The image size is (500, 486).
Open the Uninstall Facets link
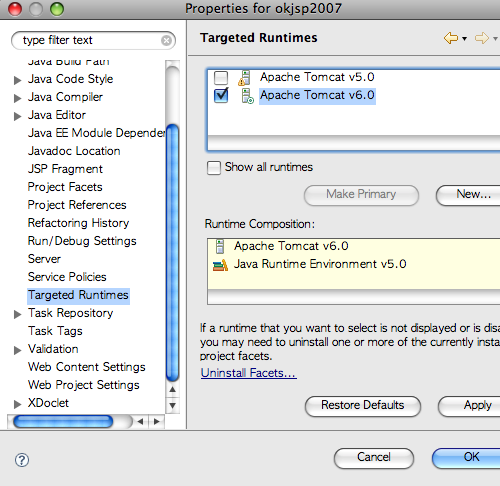[x=249, y=373]
